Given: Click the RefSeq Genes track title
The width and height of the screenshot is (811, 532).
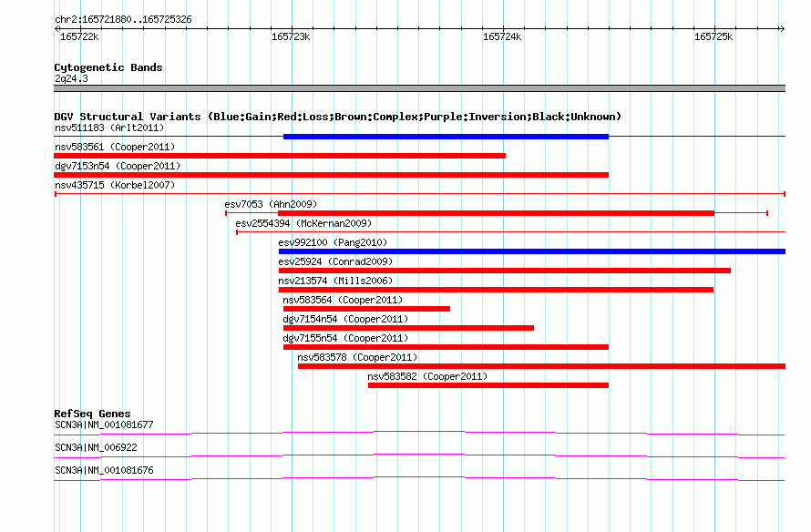Looking at the screenshot, I should pos(92,414).
